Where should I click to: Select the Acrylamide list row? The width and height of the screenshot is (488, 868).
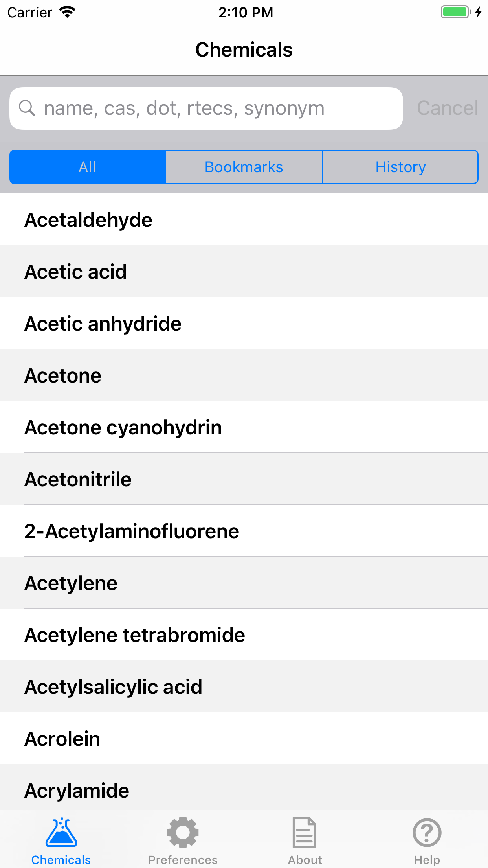tap(244, 790)
